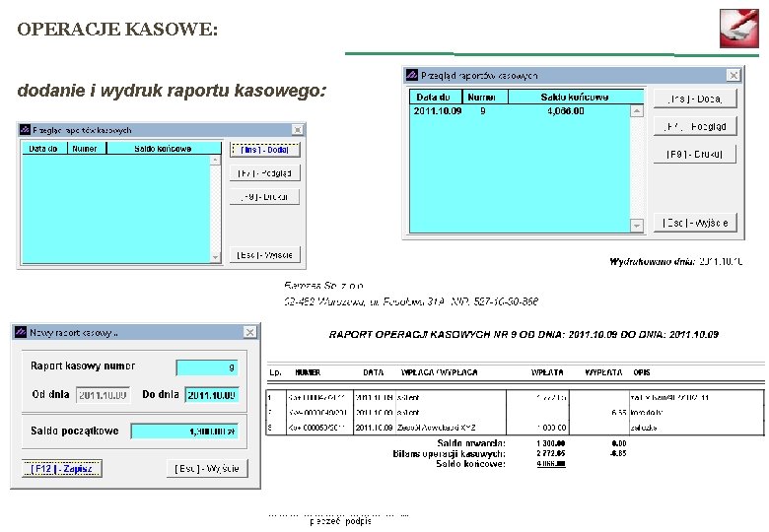The height and width of the screenshot is (532, 769).
Task: Click [F7] - Podgląd in small report window
Action: [x=264, y=173]
